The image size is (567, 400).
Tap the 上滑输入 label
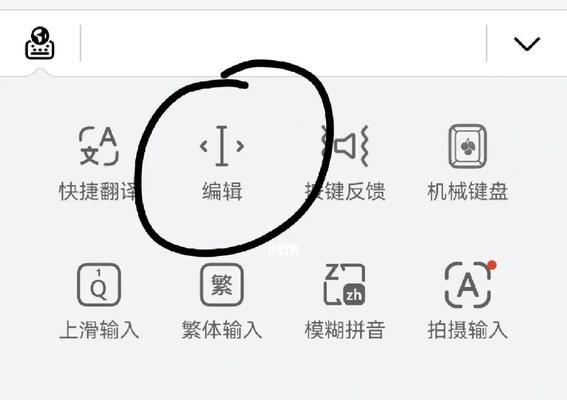(99, 329)
